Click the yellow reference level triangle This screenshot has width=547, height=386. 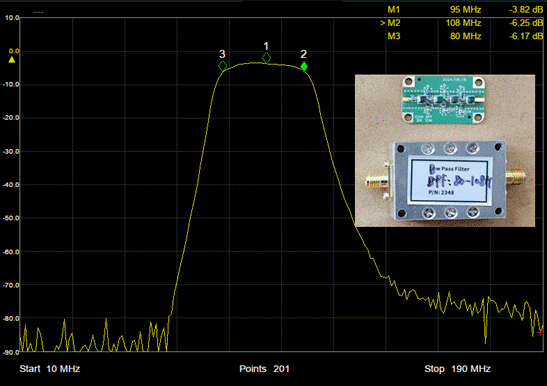[x=12, y=60]
